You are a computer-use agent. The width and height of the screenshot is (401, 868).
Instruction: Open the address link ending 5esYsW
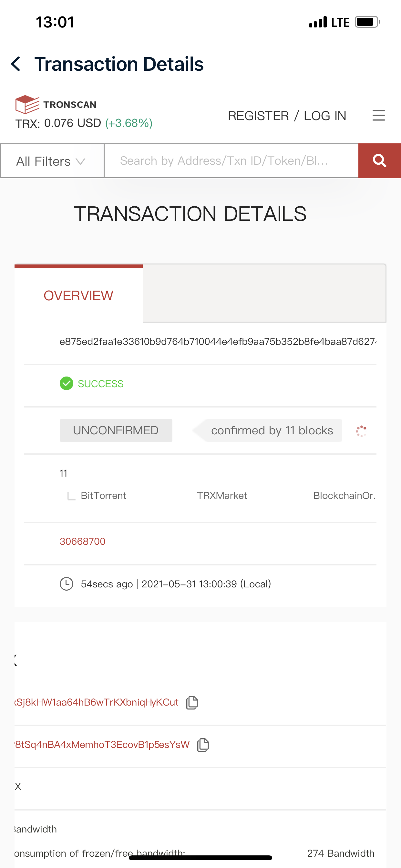point(102,745)
